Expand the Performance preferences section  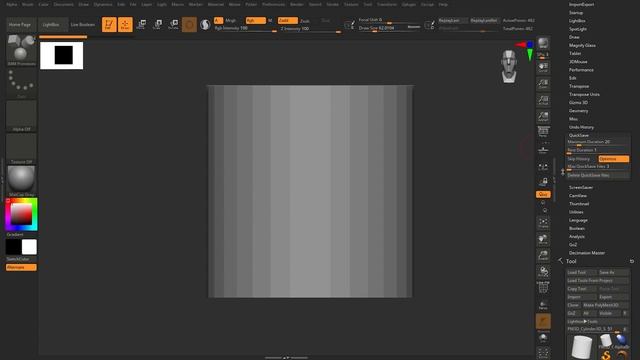pos(581,70)
